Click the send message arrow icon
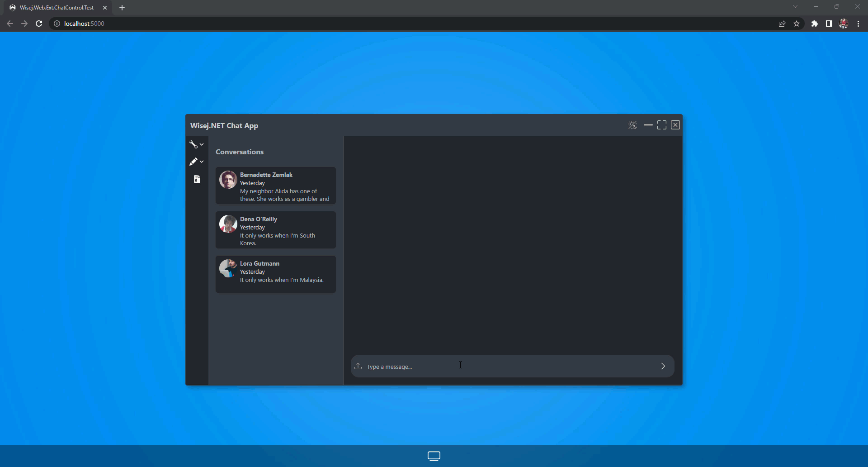The height and width of the screenshot is (467, 868). 663,366
